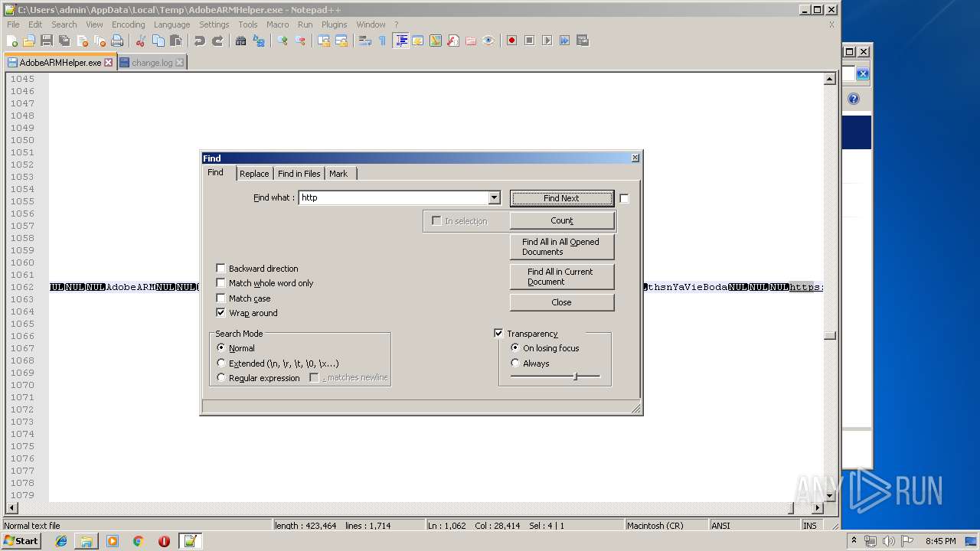Toggle Show All Characters pilcrow icon
Viewport: 980px width, 551px height.
[382, 41]
